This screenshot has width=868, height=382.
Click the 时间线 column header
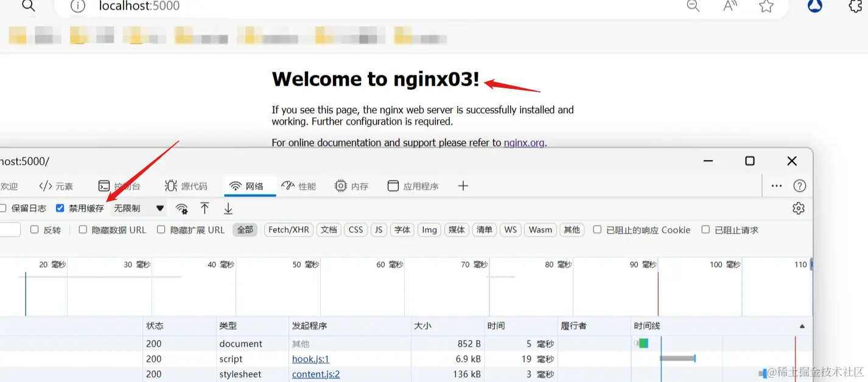[721, 325]
